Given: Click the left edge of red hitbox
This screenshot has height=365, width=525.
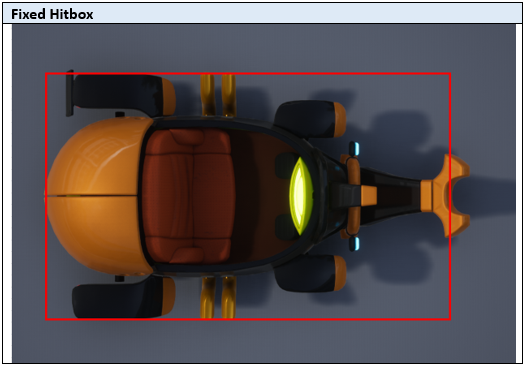Looking at the screenshot, I should pyautogui.click(x=46, y=196).
